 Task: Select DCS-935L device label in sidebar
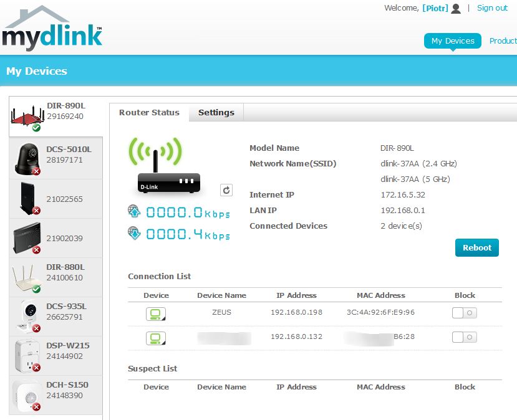[66, 307]
